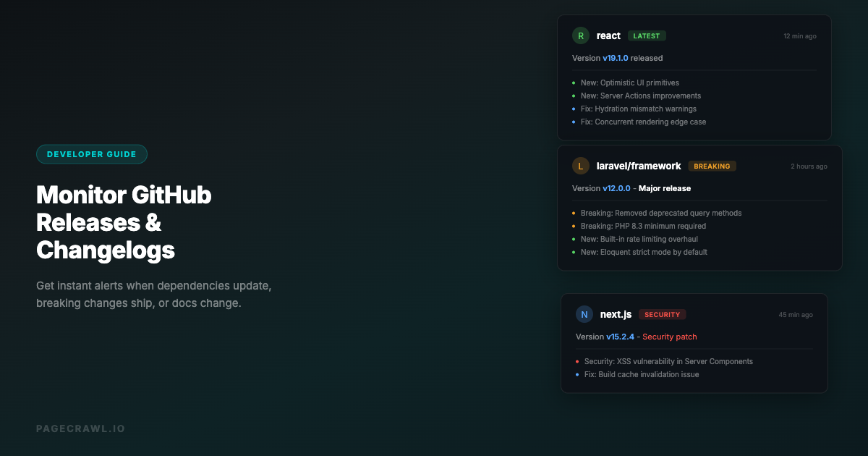Click the SECURITY badge on next.js
Image resolution: width=868 pixels, height=456 pixels.
tap(663, 314)
